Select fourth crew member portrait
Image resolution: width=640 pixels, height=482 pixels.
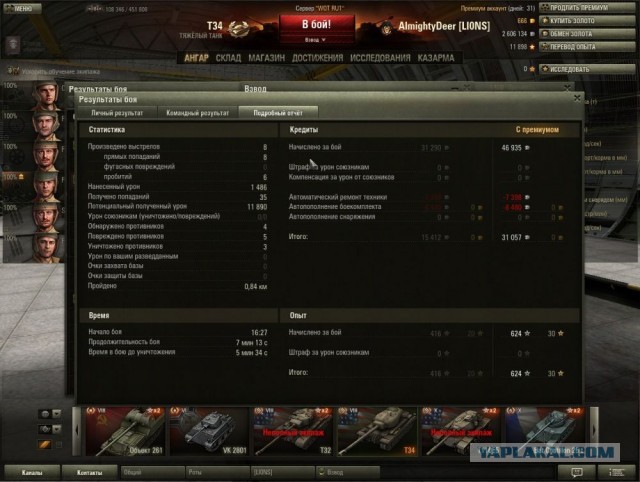[47, 187]
